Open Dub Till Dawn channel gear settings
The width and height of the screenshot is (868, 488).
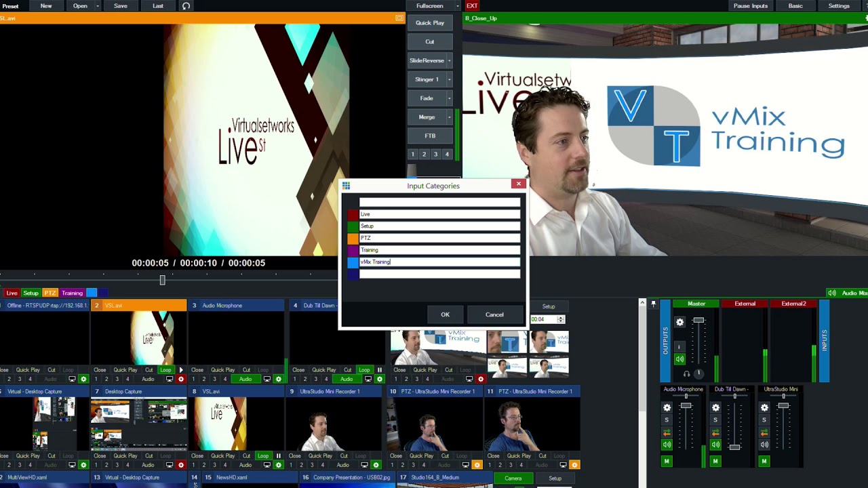(715, 407)
